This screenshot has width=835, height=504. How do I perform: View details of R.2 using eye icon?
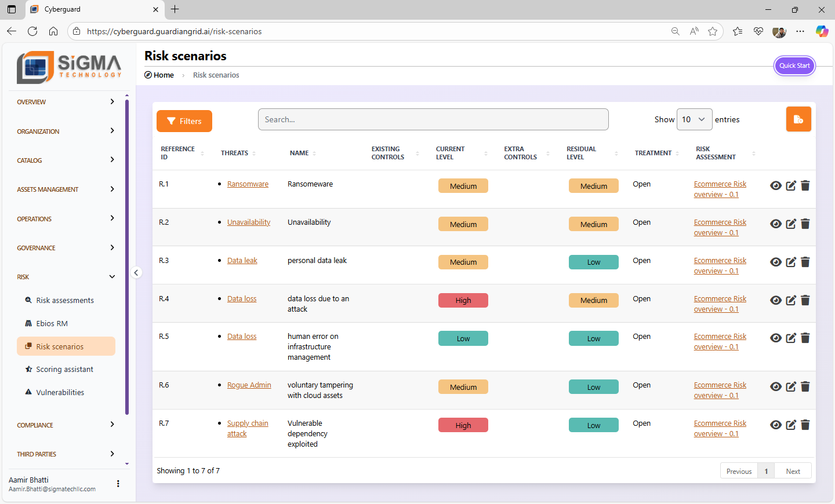[x=776, y=224]
